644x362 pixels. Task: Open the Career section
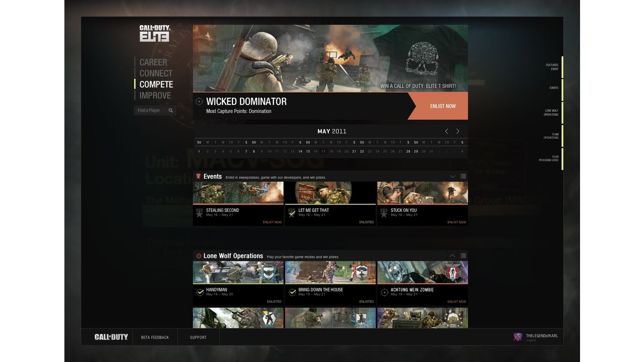153,63
